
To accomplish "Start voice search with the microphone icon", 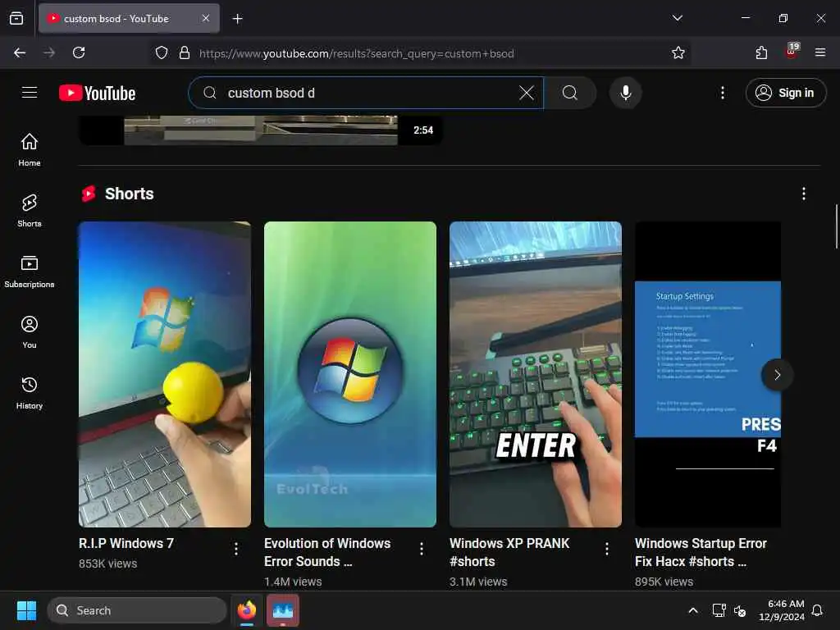I will pyautogui.click(x=625, y=93).
